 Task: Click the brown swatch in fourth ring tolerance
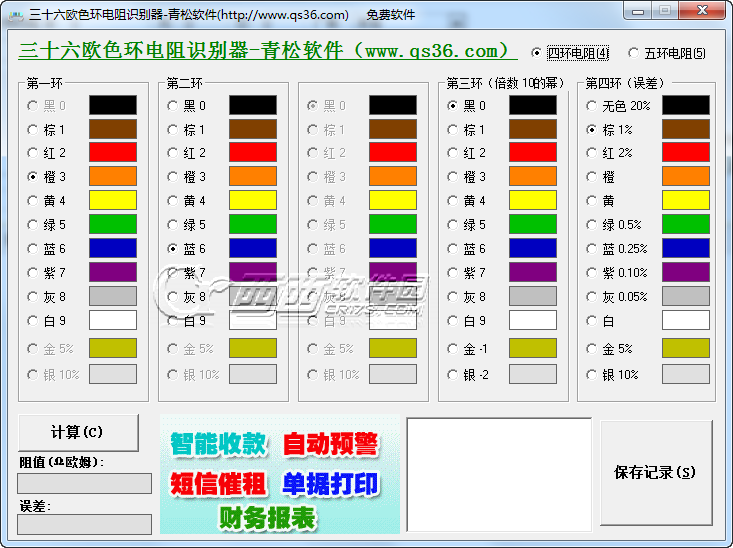click(686, 129)
